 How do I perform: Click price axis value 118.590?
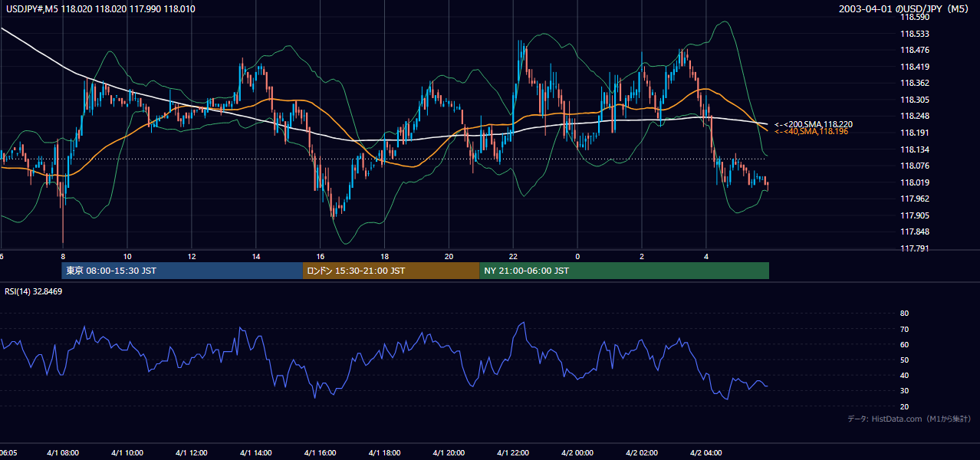[x=914, y=17]
